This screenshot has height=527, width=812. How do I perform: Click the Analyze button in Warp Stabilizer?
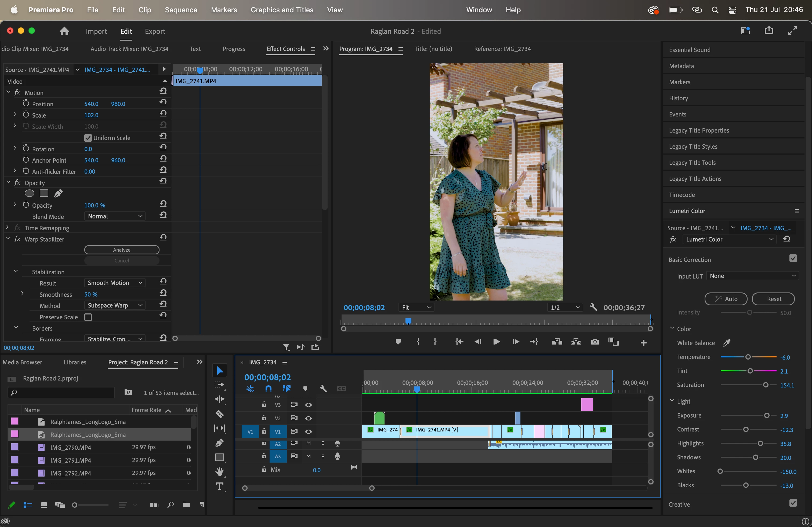121,250
